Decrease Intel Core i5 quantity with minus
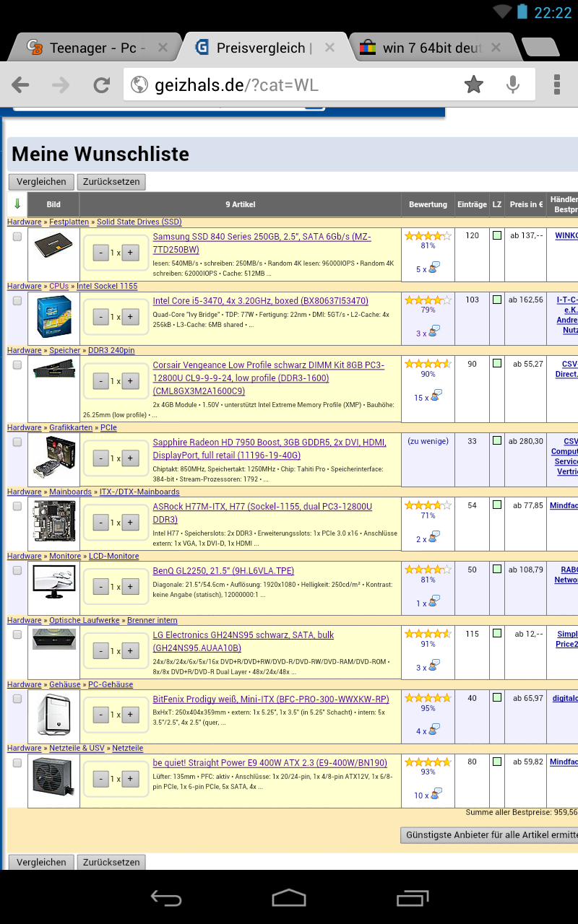Viewport: 578px width, 924px height. [x=101, y=317]
